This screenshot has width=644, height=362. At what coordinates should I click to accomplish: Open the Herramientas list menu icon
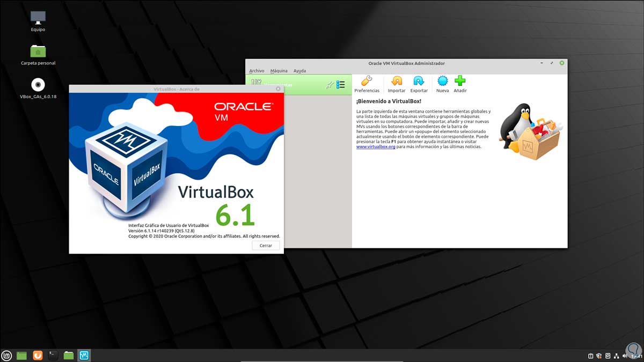coord(341,85)
